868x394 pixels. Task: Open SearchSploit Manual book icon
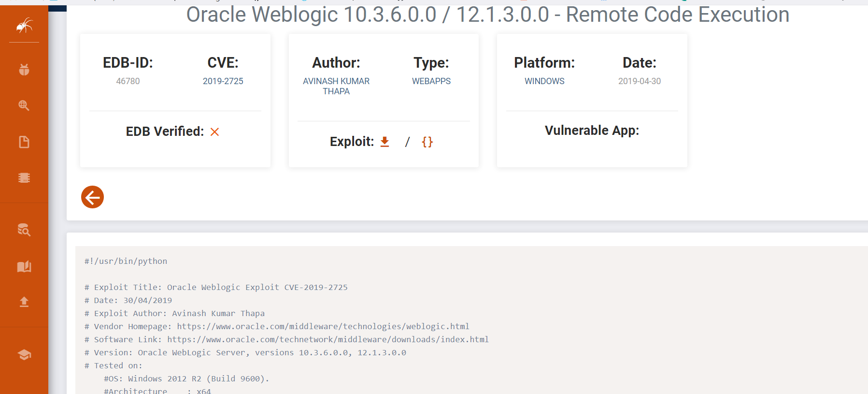(24, 266)
